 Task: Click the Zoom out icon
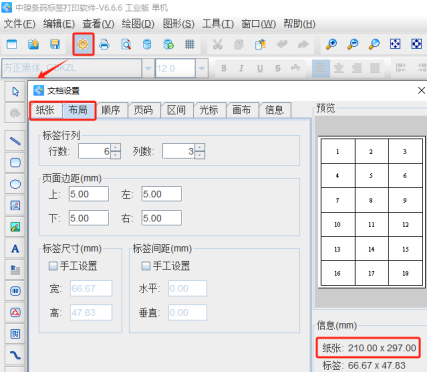(x=353, y=44)
